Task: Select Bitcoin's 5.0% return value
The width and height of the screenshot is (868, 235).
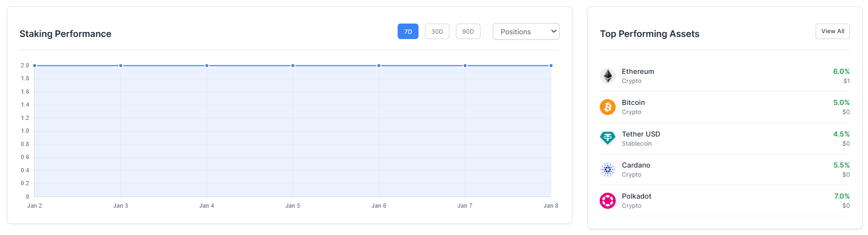Action: pos(841,102)
